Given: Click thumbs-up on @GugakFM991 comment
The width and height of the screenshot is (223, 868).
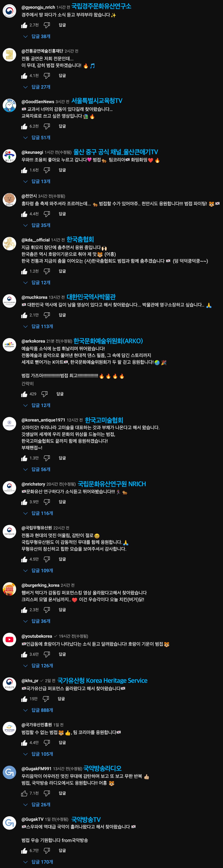Looking at the screenshot, I should [x=24, y=793].
